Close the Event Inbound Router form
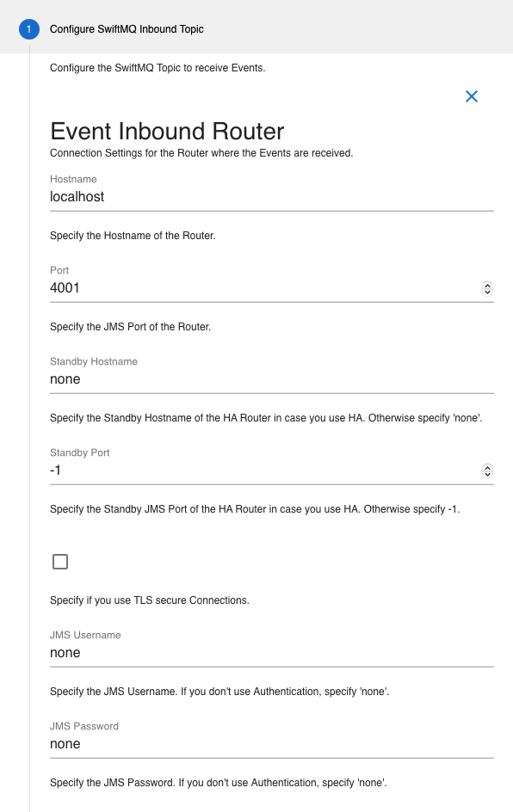Screen dimensions: 513x812 (x=472, y=96)
